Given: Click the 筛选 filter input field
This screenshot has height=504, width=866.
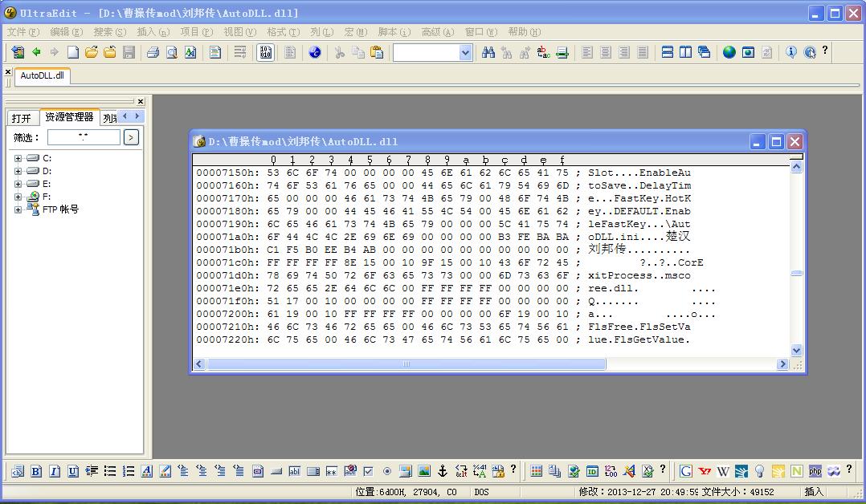Looking at the screenshot, I should (x=83, y=137).
